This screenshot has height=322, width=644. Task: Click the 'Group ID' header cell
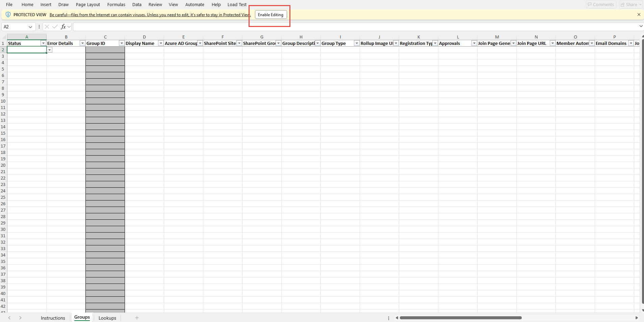click(105, 43)
